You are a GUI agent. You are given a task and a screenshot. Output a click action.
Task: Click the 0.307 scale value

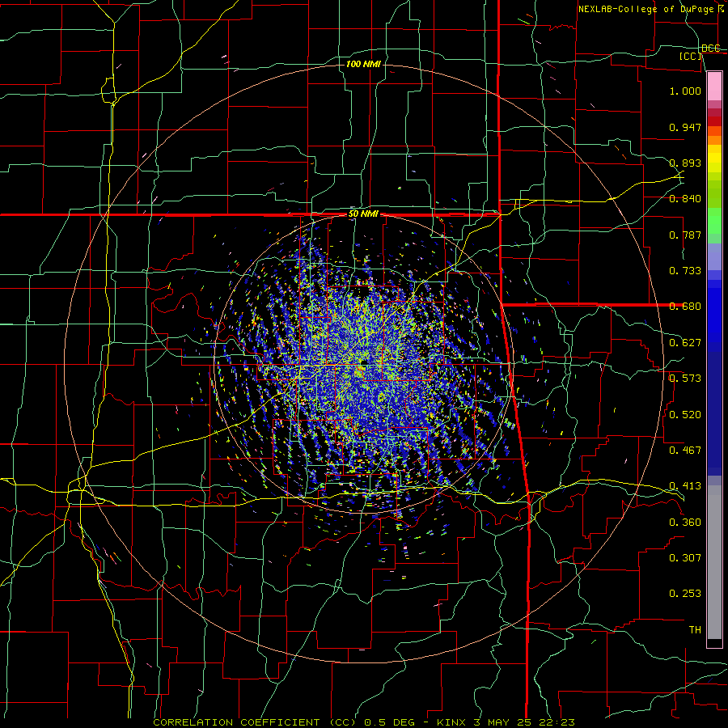[x=685, y=558]
